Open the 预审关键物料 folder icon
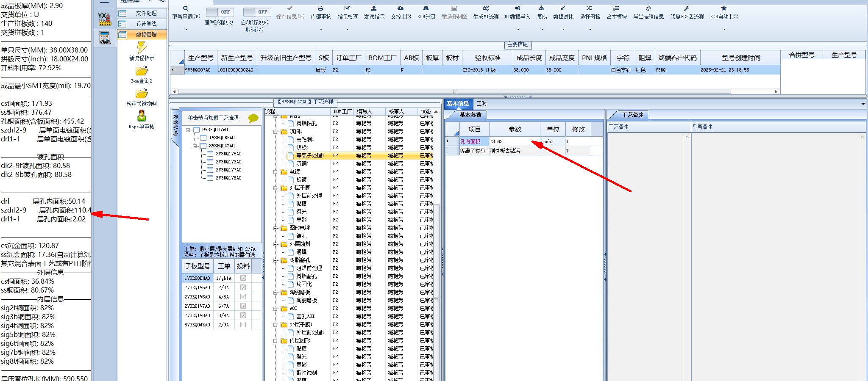This screenshot has width=868, height=381. click(142, 94)
